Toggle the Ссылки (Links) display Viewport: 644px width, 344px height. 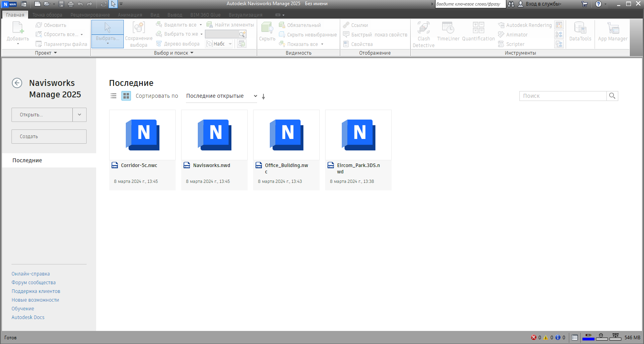355,25
